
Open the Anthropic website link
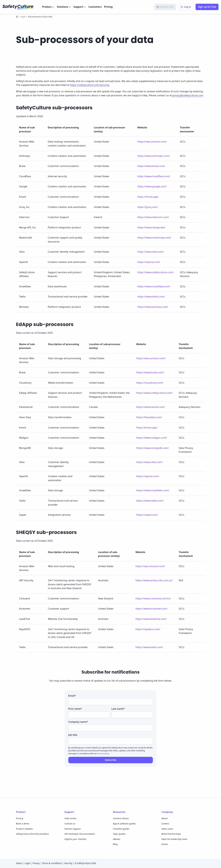pyautogui.click(x=153, y=156)
